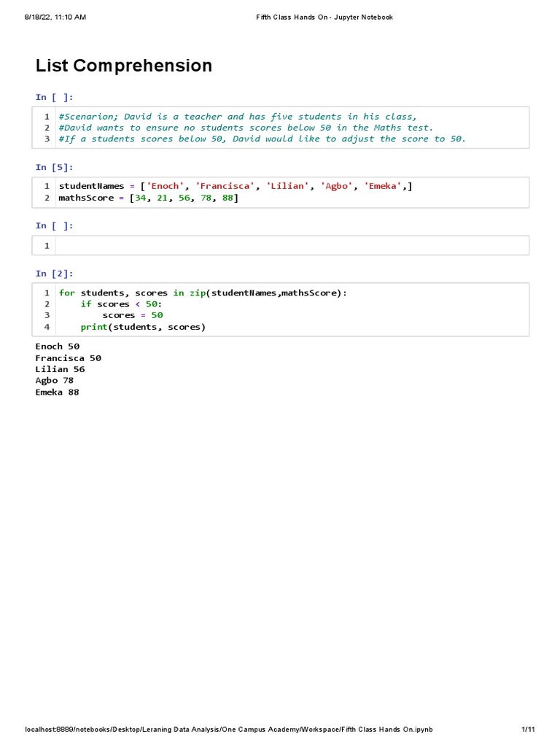Click the mathsScore list assignment line
Screen dimensions: 560x747
149,198
